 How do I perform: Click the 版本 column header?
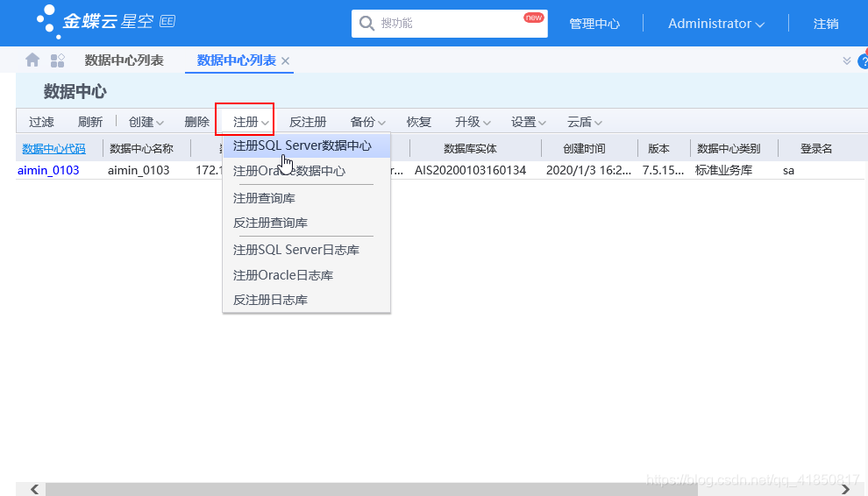pyautogui.click(x=658, y=148)
